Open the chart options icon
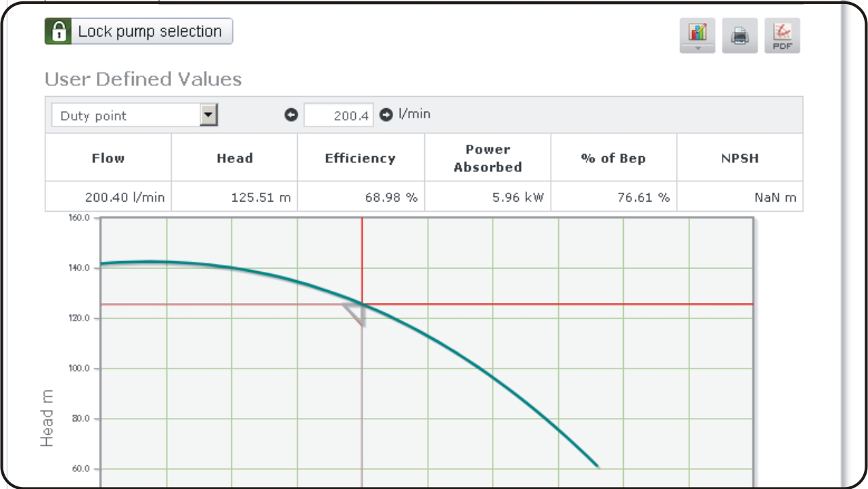 point(697,32)
